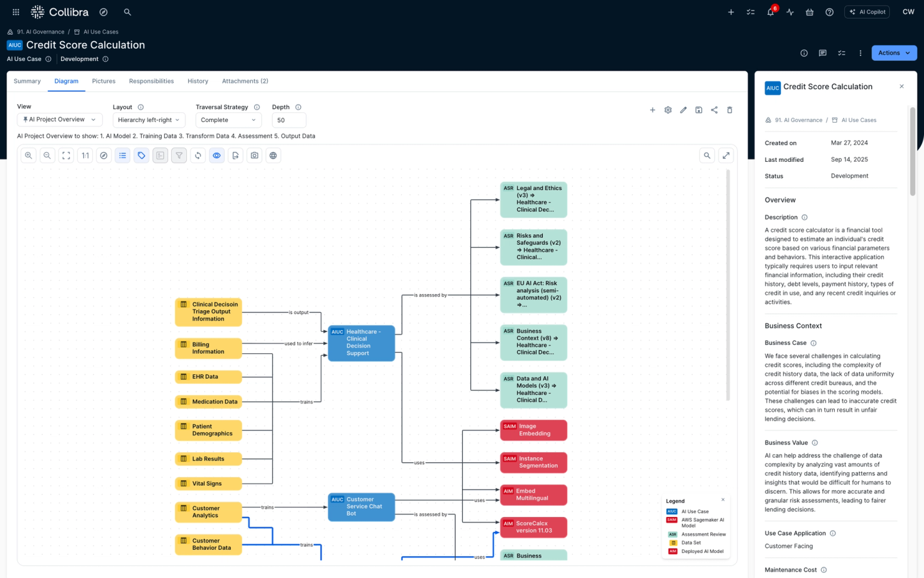This screenshot has width=924, height=578.
Task: Open the 91. AI Governance breadcrumb link
Action: pos(40,31)
